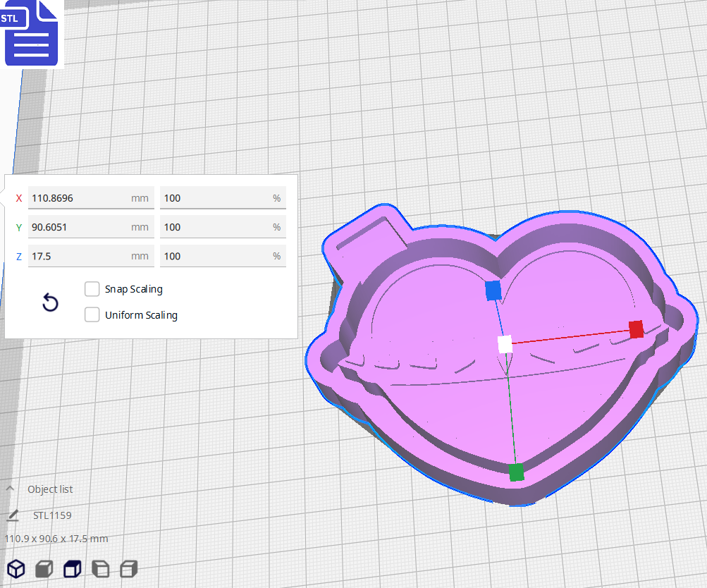Select STL1159 in the Object list
707x588 pixels.
pyautogui.click(x=51, y=515)
